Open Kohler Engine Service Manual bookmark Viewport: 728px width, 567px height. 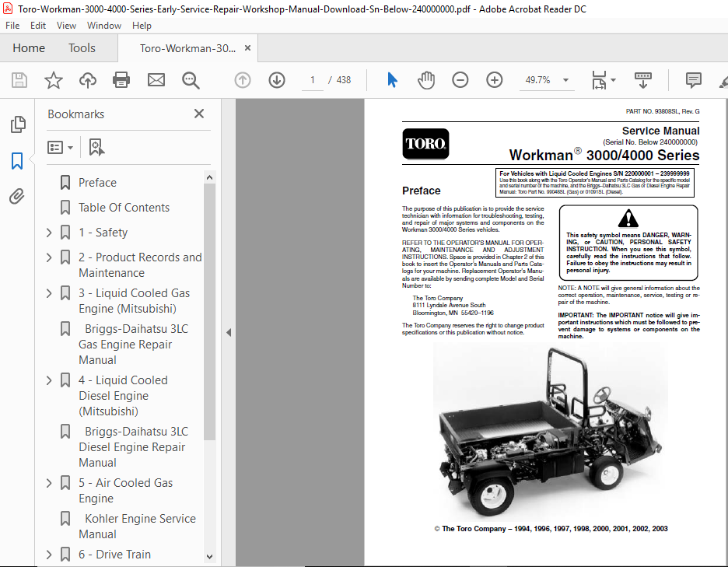tap(138, 526)
